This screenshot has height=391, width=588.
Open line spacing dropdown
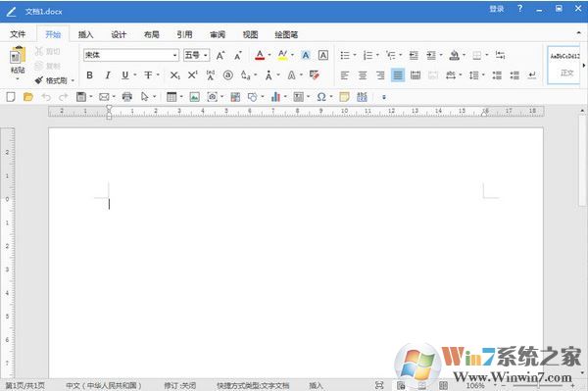[x=483, y=75]
